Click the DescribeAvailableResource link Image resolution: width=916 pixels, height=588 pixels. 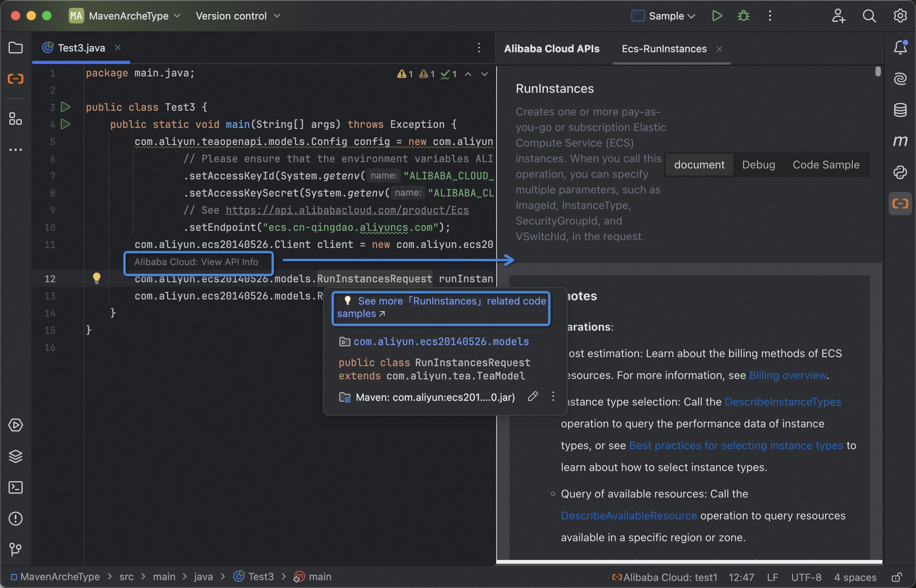(x=628, y=515)
